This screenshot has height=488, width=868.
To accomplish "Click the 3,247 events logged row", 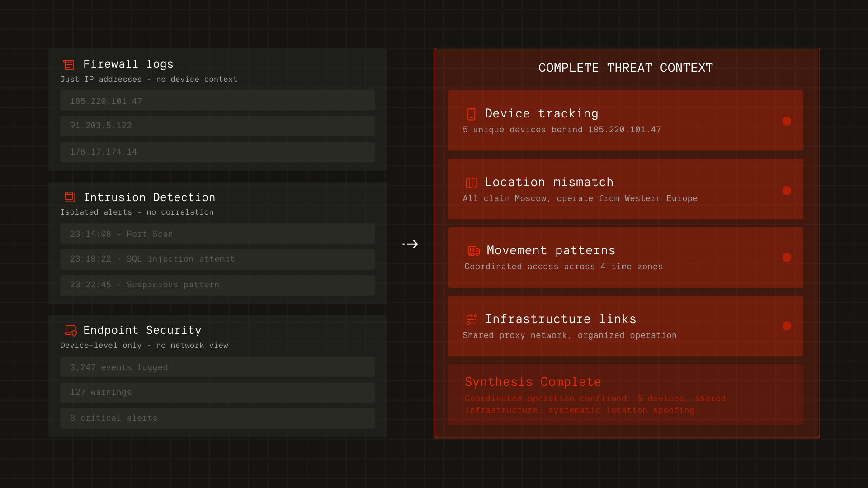I will (x=217, y=367).
